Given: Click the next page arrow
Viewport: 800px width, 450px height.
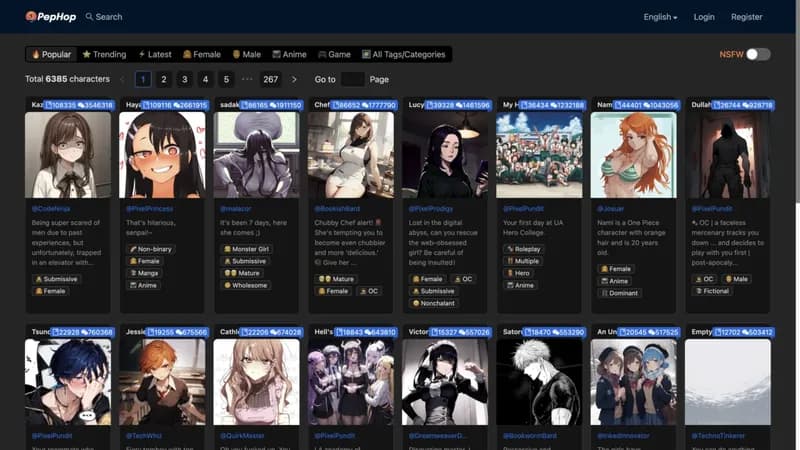Looking at the screenshot, I should point(294,79).
